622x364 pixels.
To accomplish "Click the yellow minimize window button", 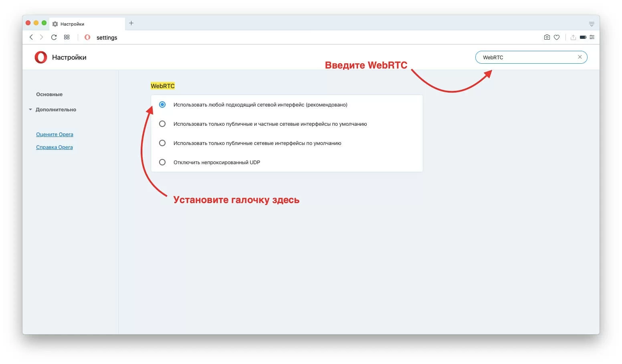I will coord(36,23).
